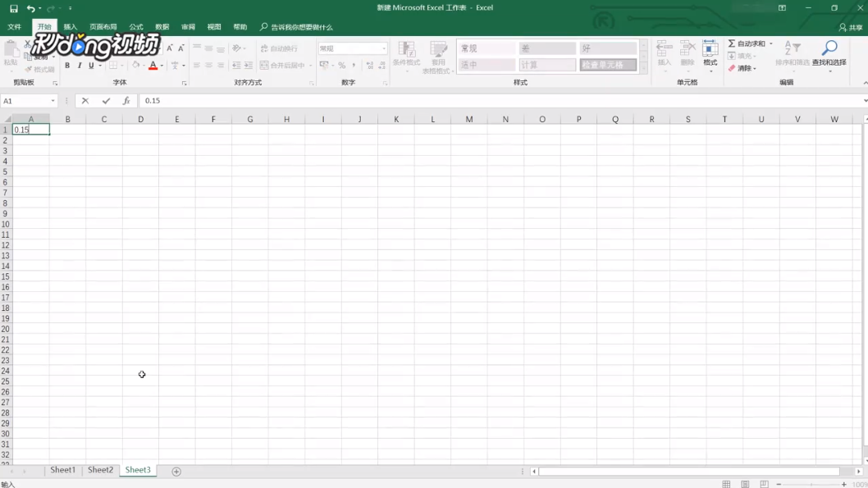Add a new sheet with plus button

(x=176, y=472)
